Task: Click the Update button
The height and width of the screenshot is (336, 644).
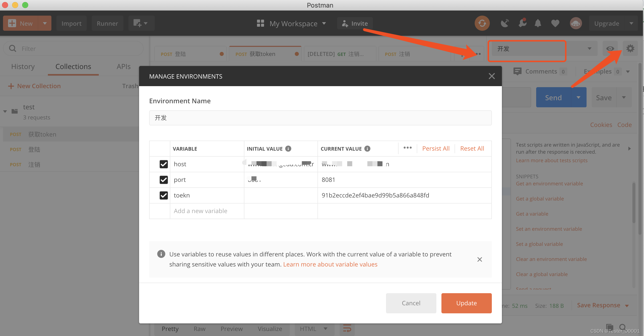Action: click(x=466, y=303)
